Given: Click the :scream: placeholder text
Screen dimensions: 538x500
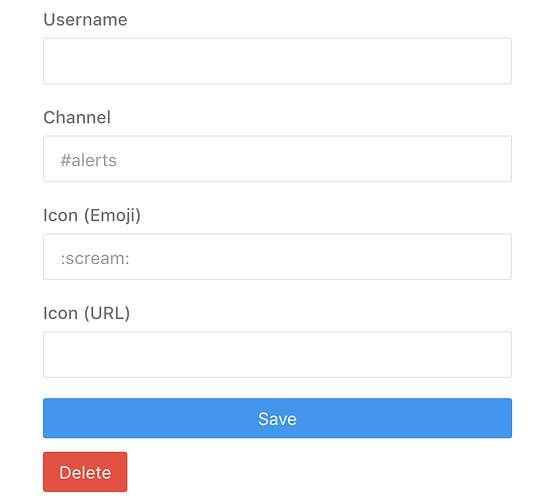Looking at the screenshot, I should (95, 258).
